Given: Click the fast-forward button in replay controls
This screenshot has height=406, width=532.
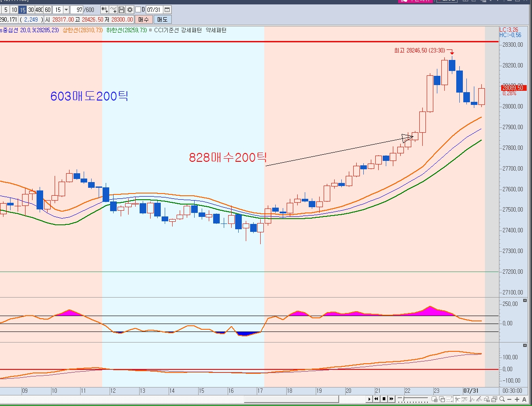Looking at the screenshot, I should 392,399.
